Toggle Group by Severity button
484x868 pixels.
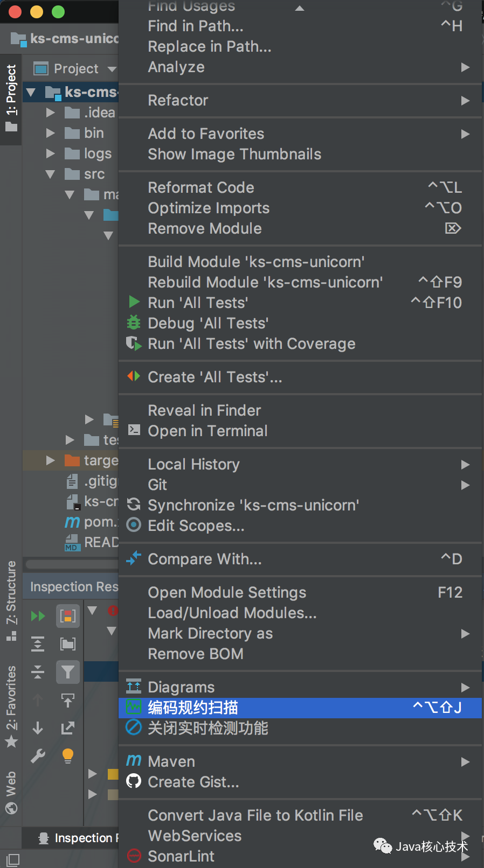click(68, 616)
